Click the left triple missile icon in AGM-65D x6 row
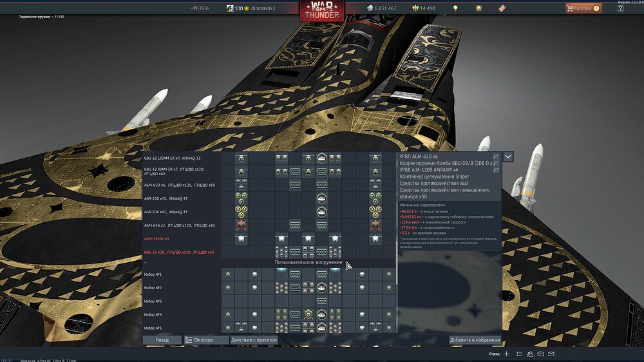This screenshot has width=644, height=362. point(241,185)
